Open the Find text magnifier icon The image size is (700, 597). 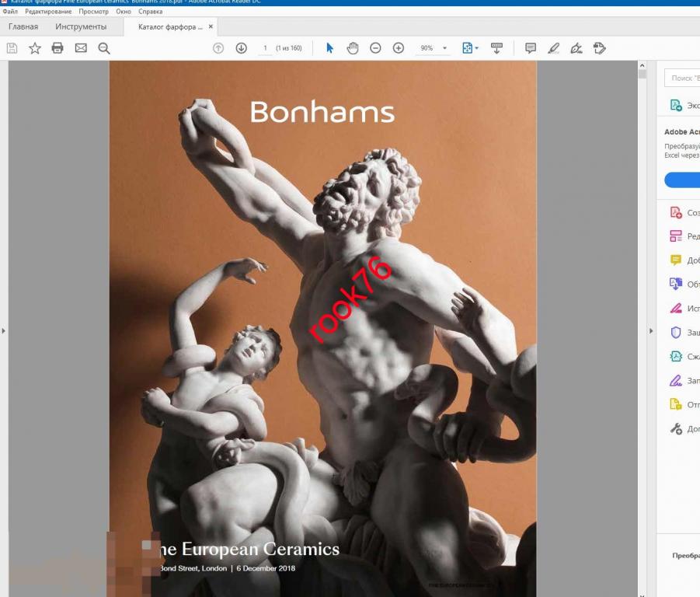[x=104, y=48]
